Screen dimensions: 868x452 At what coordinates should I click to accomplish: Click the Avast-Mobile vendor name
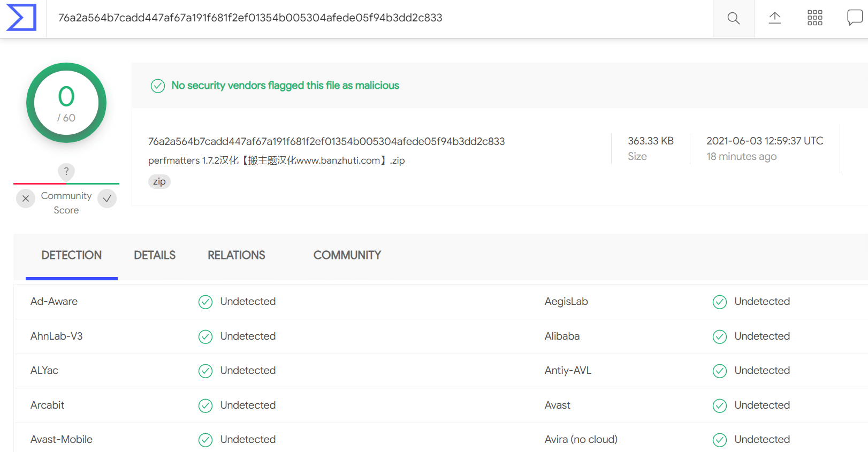pyautogui.click(x=62, y=439)
